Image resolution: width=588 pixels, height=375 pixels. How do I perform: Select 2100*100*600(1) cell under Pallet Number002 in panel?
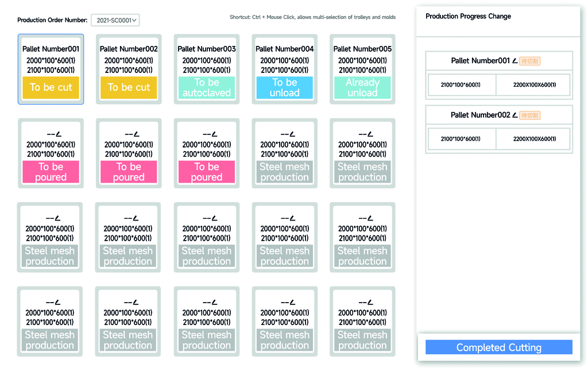tap(461, 139)
